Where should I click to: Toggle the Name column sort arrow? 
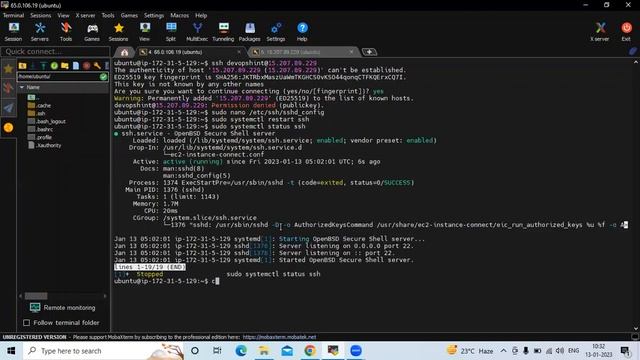point(22,87)
